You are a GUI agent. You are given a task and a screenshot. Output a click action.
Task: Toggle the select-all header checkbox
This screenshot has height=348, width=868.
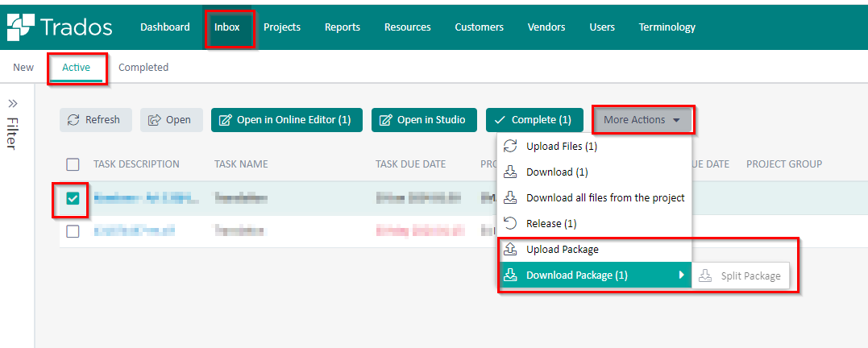coord(73,164)
